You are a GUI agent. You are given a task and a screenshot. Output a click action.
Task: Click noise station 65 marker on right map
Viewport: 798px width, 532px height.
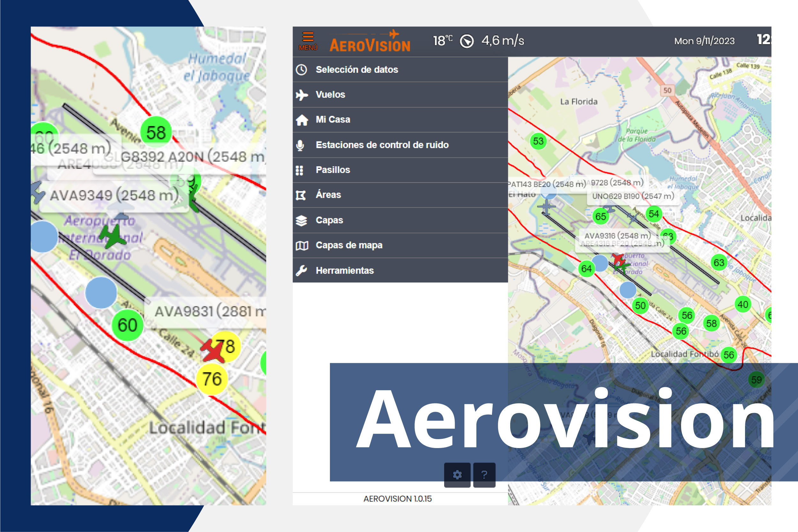(x=600, y=216)
